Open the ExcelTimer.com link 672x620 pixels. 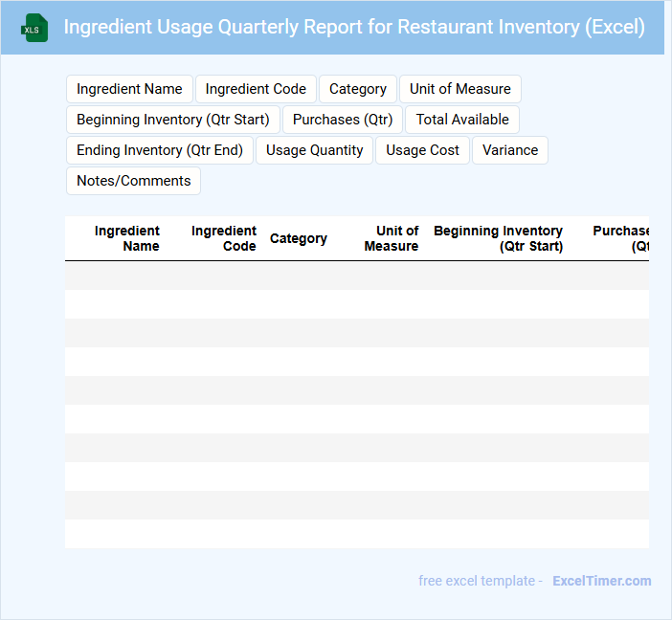(x=601, y=581)
